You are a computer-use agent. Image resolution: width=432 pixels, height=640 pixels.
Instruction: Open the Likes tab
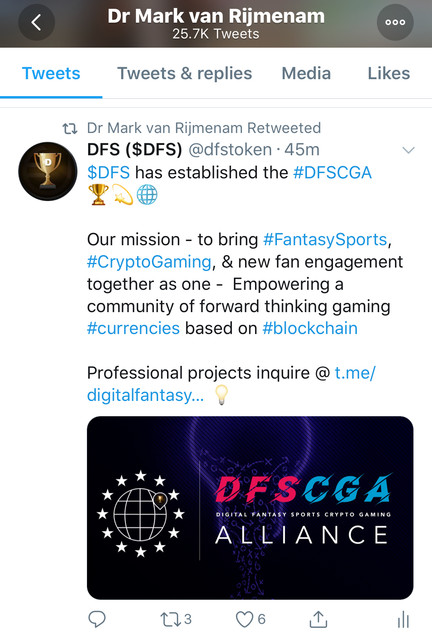(x=389, y=73)
